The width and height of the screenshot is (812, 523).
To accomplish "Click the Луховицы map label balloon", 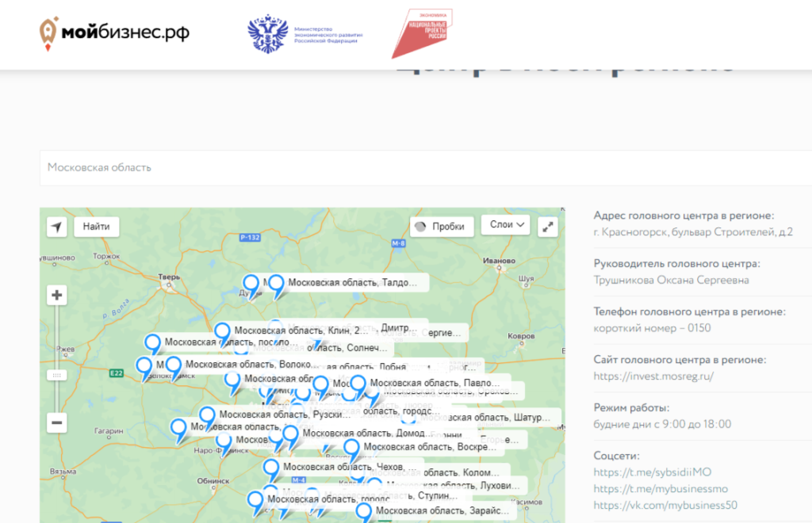I will [458, 485].
